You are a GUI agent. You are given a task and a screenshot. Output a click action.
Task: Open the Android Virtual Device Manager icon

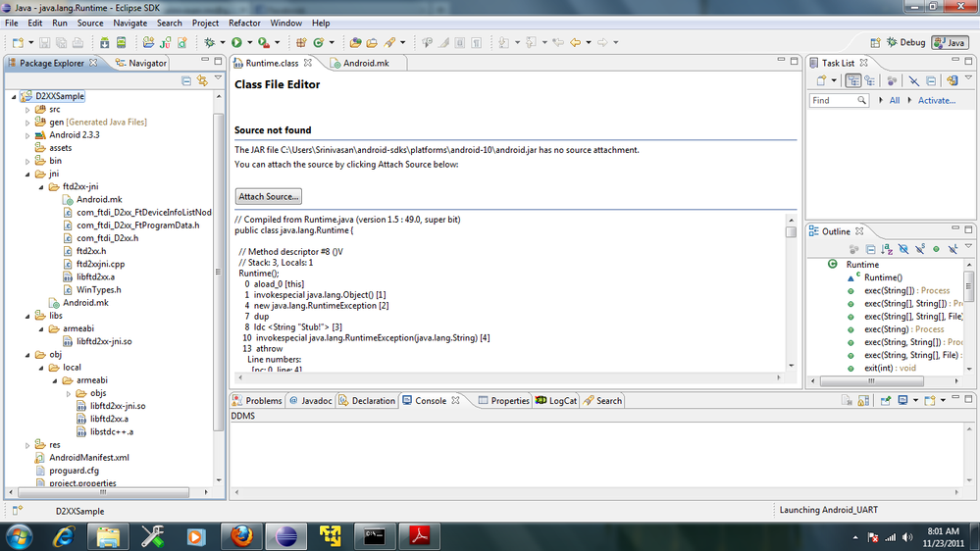tap(122, 42)
